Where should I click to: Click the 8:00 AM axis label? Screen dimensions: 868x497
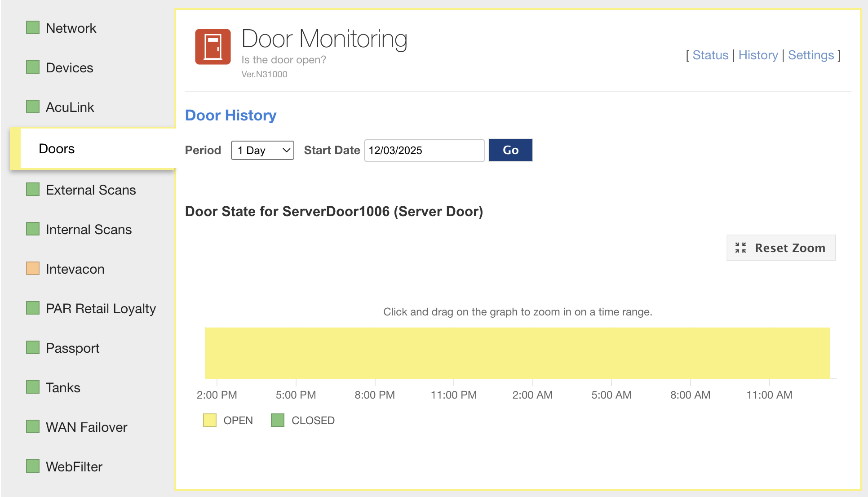point(691,395)
